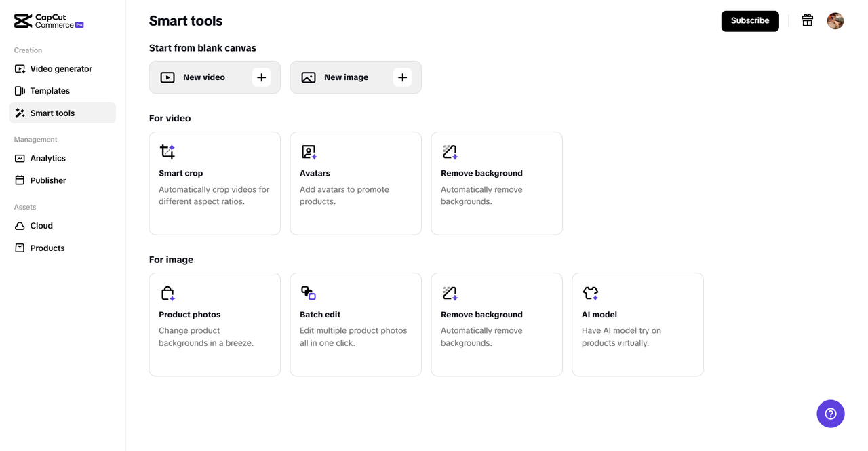868x451 pixels.
Task: Open the Batch edit tool
Action: point(355,324)
